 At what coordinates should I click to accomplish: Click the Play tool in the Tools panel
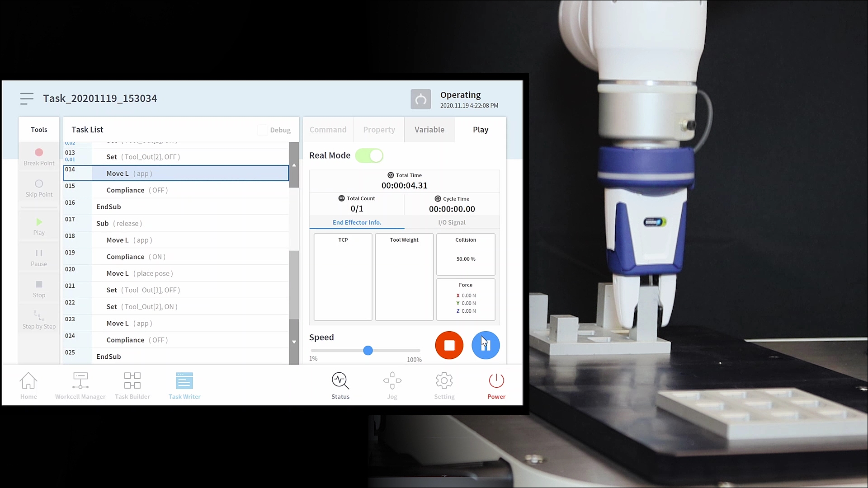pyautogui.click(x=39, y=226)
